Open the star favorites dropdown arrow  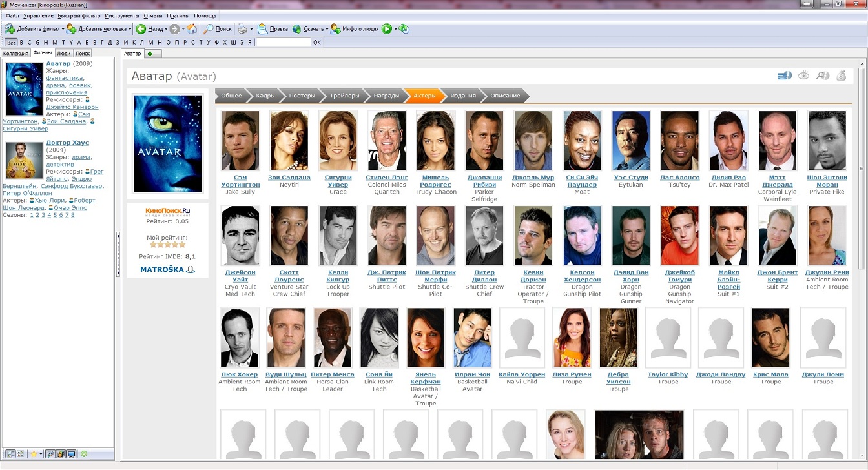(x=41, y=454)
